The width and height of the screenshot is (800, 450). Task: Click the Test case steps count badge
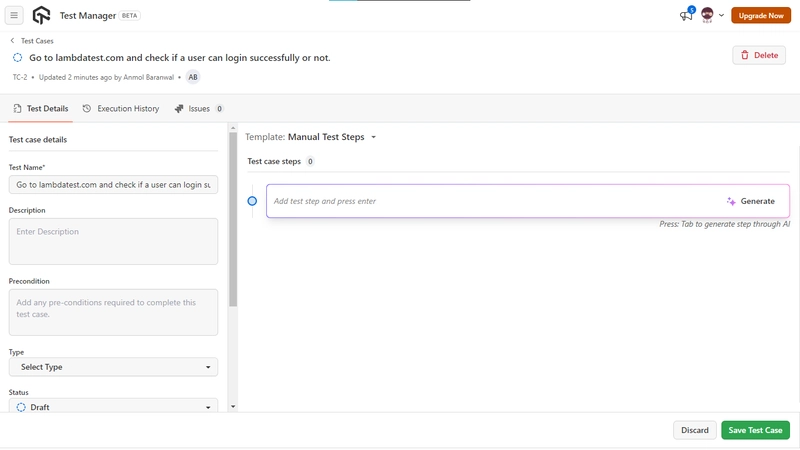click(x=310, y=161)
